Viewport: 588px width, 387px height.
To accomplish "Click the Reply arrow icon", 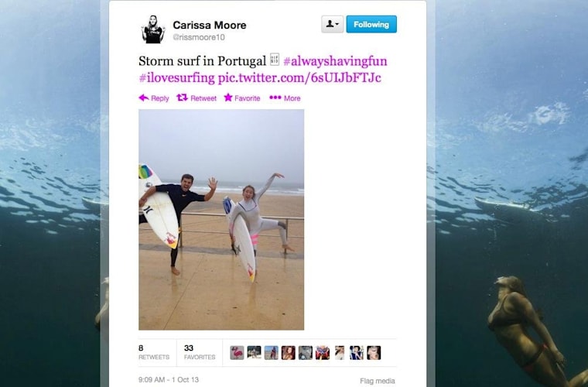I will [x=144, y=98].
